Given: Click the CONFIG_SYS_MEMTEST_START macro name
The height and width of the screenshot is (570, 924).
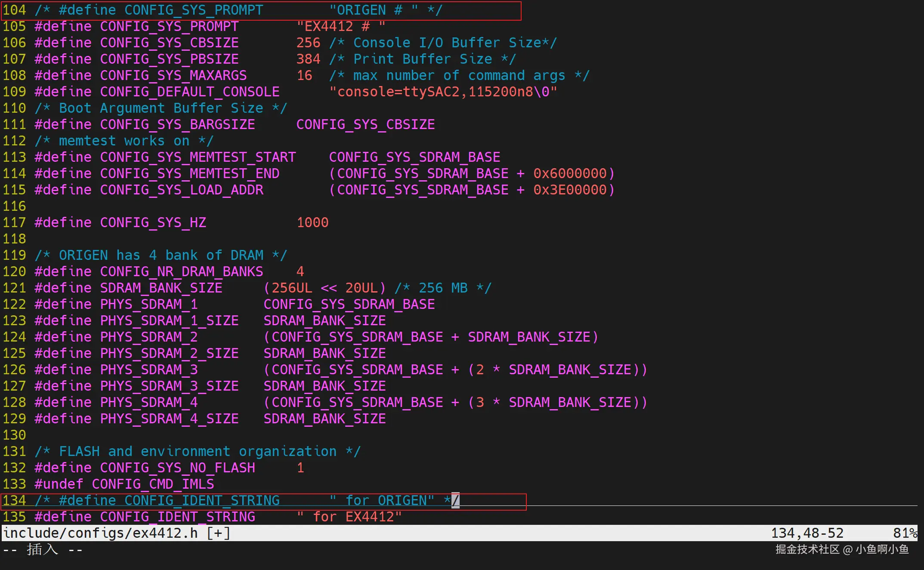Looking at the screenshot, I should (198, 157).
